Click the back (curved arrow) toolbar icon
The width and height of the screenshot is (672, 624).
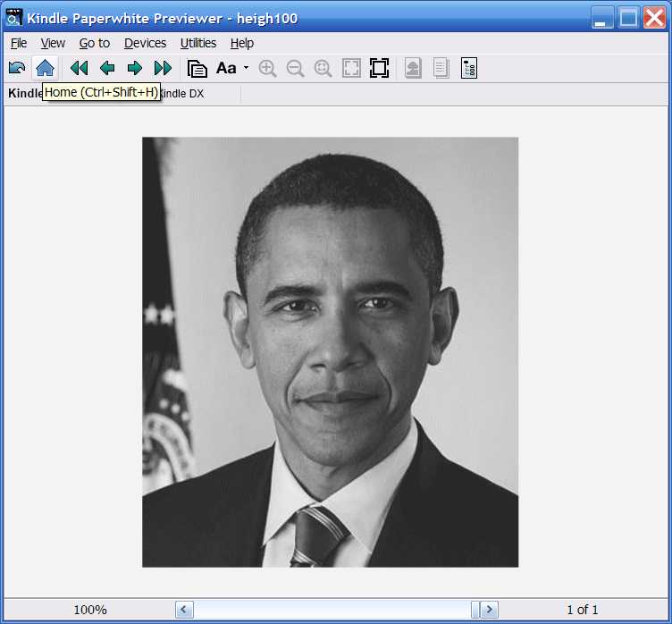(x=17, y=68)
